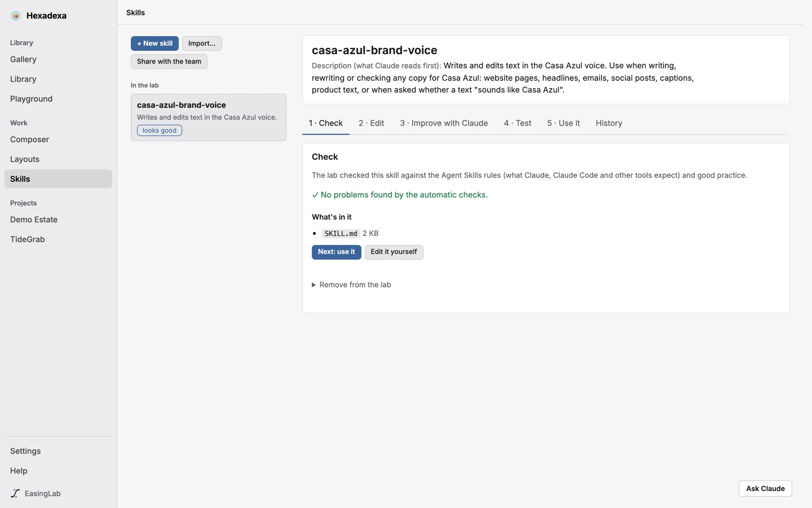
Task: Click the casa-azul-brand-voice heading title
Action: click(x=374, y=50)
